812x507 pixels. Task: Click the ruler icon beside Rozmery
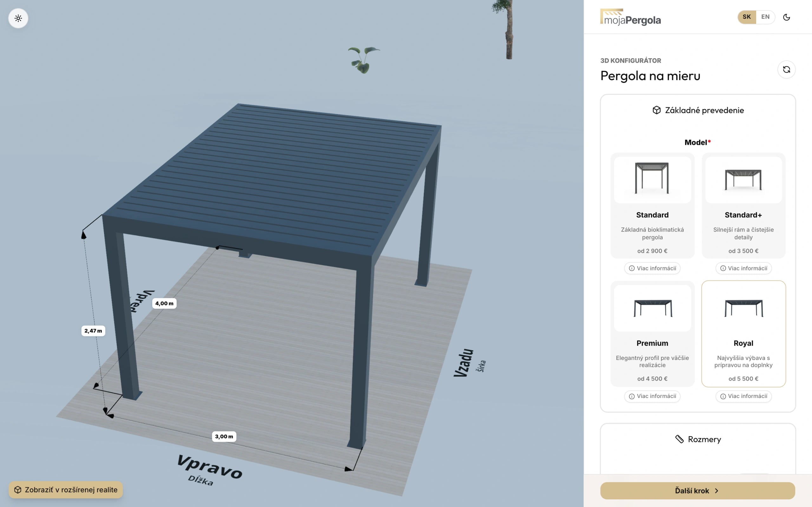(679, 439)
